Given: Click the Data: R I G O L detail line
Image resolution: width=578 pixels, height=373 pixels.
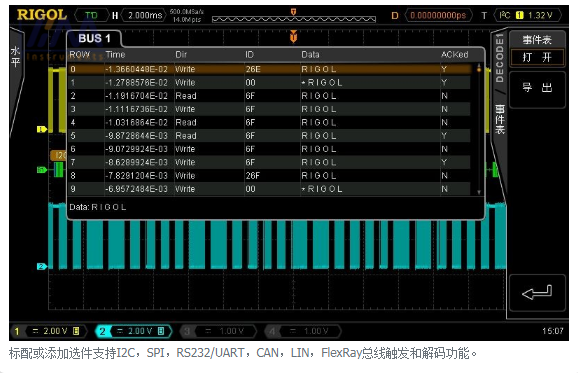Looking at the screenshot, I should pyautogui.click(x=98, y=207).
